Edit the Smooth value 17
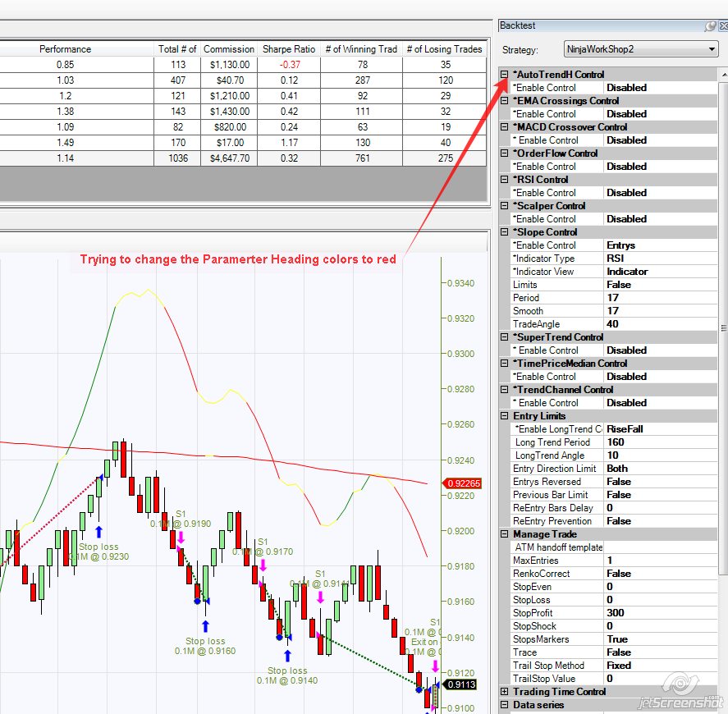The width and height of the screenshot is (728, 714). (x=660, y=311)
